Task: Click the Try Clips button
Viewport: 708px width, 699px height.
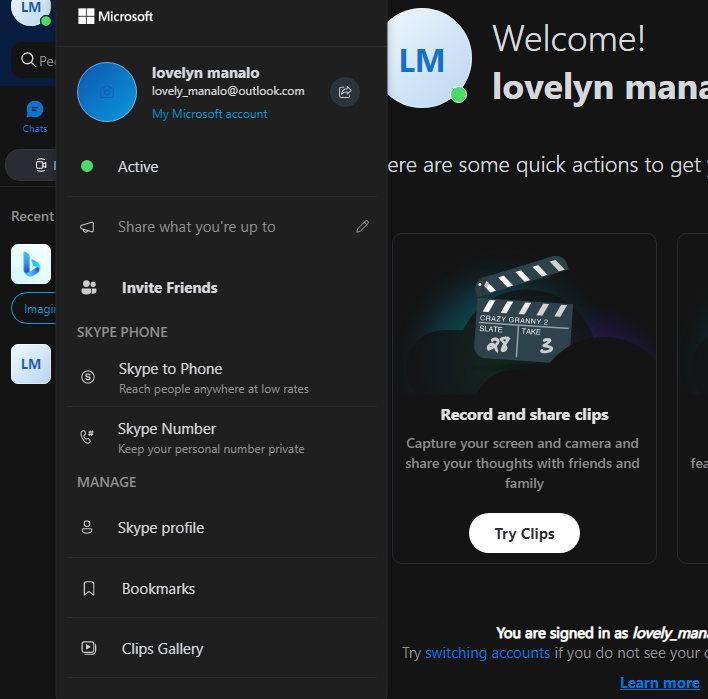Action: click(x=524, y=533)
